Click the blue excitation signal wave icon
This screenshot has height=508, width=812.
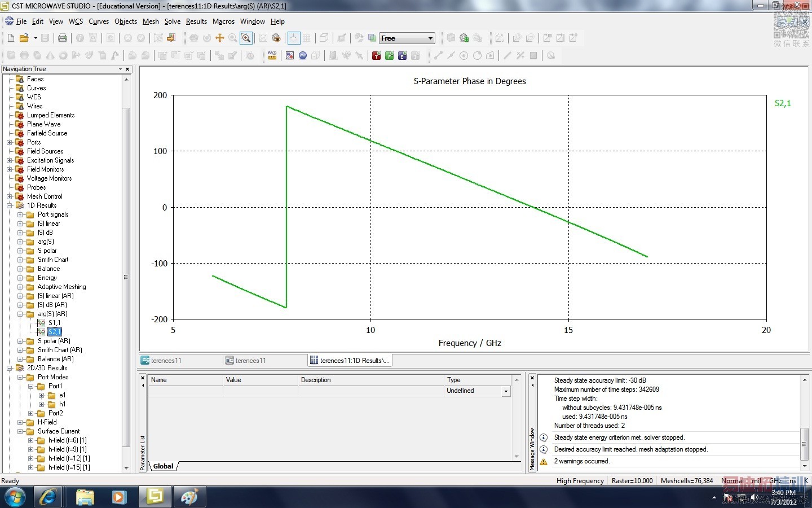point(303,55)
